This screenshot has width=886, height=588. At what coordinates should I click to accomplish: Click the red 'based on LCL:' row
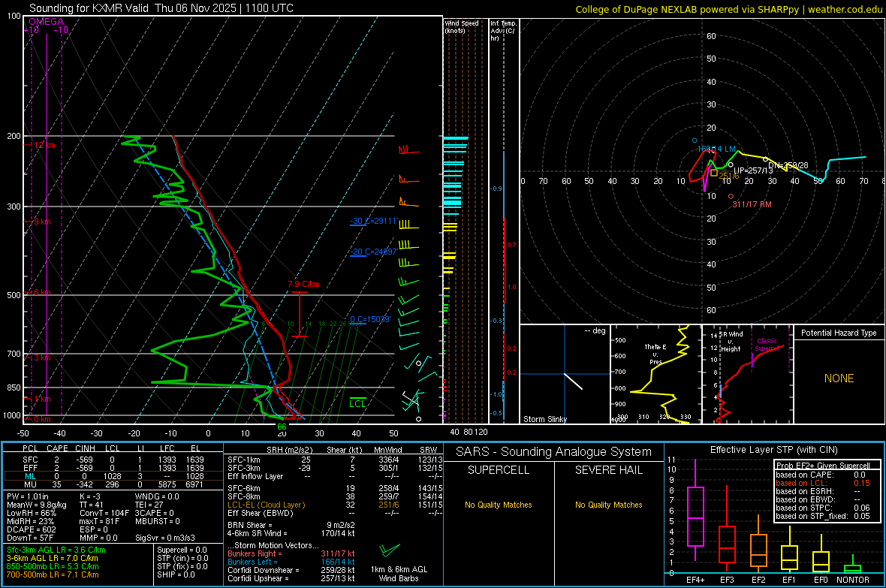(x=823, y=483)
